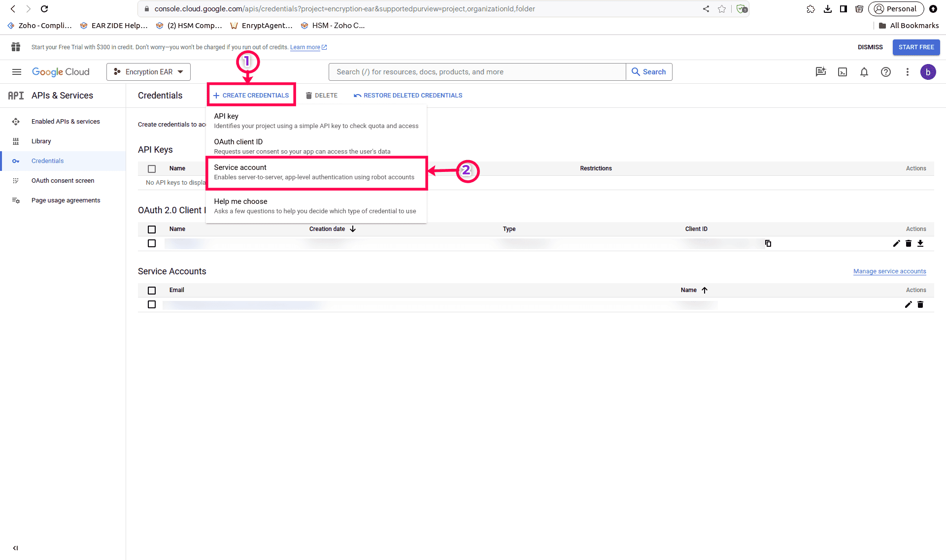Check the service account row checkbox
This screenshot has height=560, width=946.
tap(152, 304)
